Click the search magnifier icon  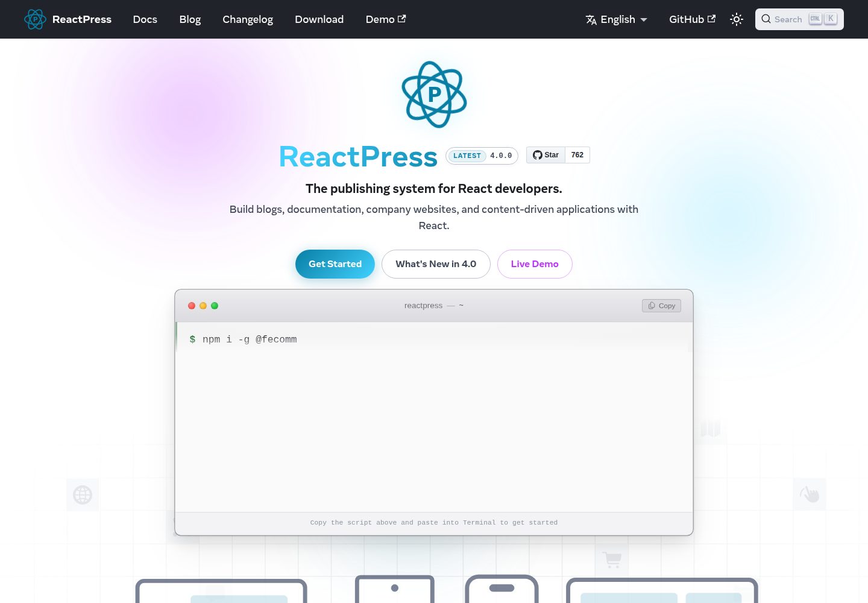click(x=766, y=19)
